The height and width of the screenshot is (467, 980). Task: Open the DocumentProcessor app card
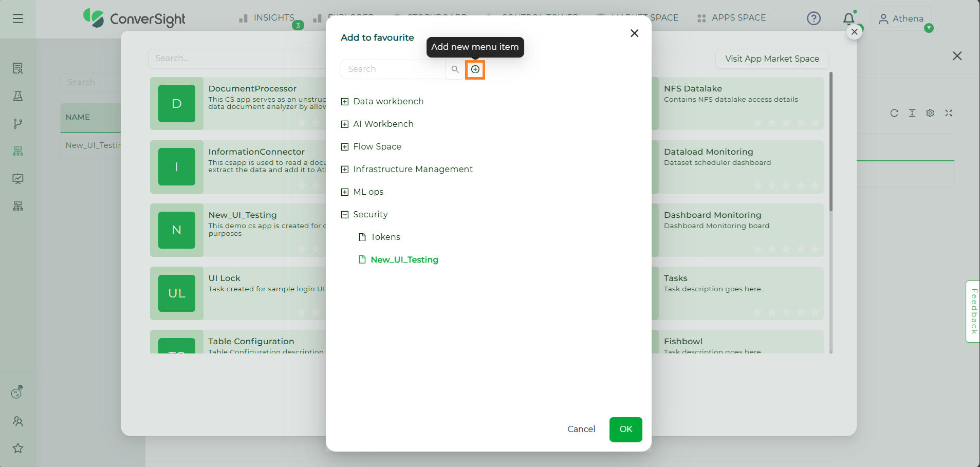[x=238, y=103]
